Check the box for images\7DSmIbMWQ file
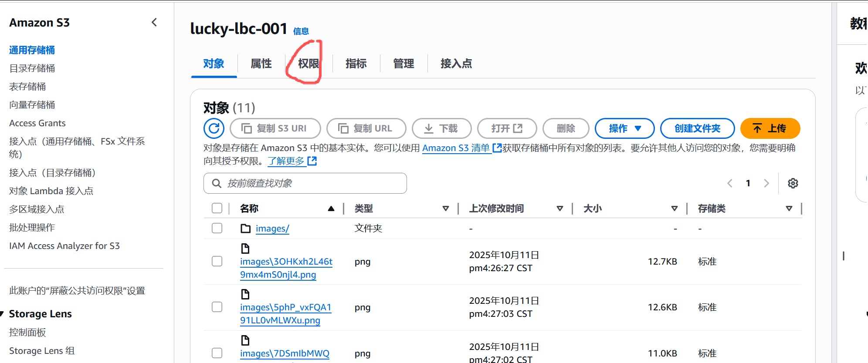The image size is (868, 363). point(217,353)
